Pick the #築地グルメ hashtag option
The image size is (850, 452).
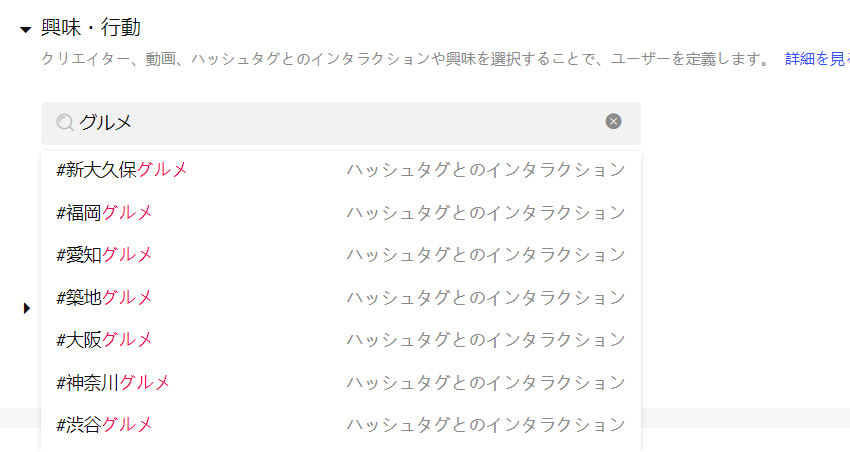pyautogui.click(x=340, y=297)
